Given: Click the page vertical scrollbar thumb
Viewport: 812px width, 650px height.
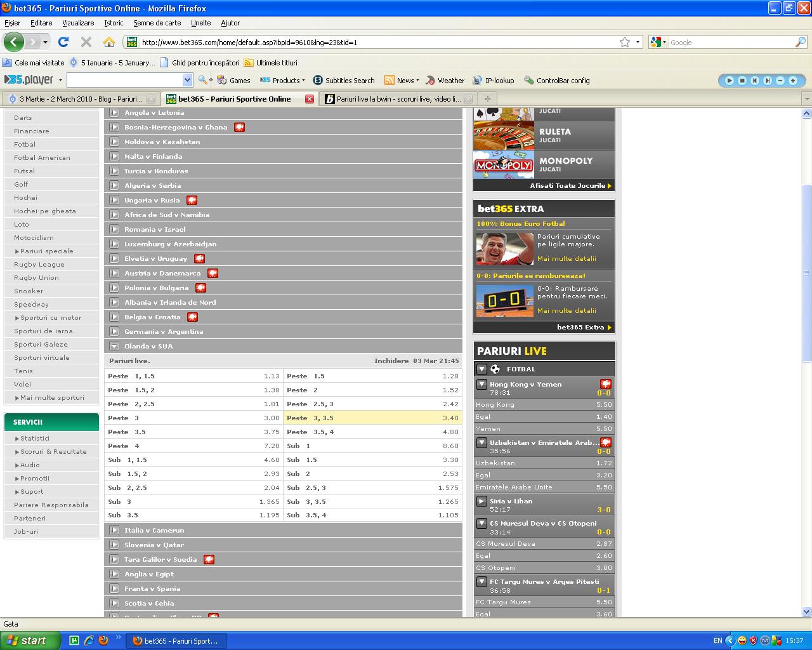Looking at the screenshot, I should point(807,273).
